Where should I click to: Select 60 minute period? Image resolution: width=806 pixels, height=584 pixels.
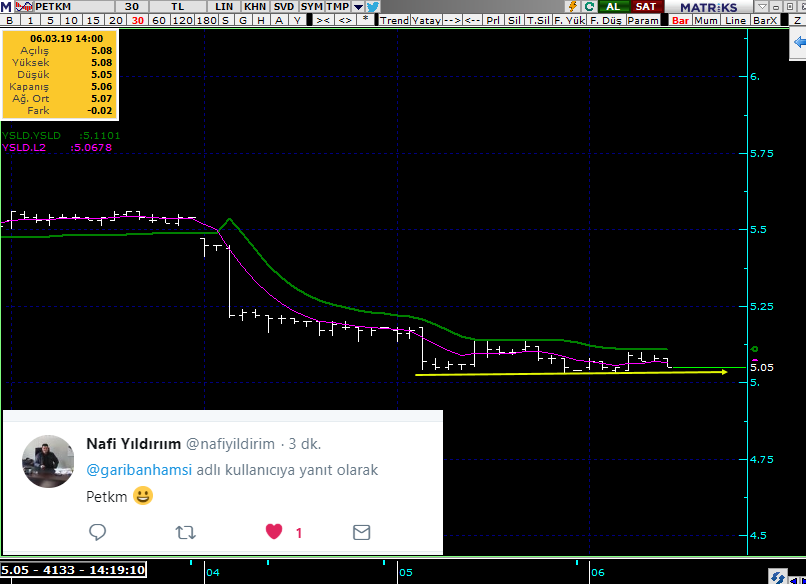[159, 21]
